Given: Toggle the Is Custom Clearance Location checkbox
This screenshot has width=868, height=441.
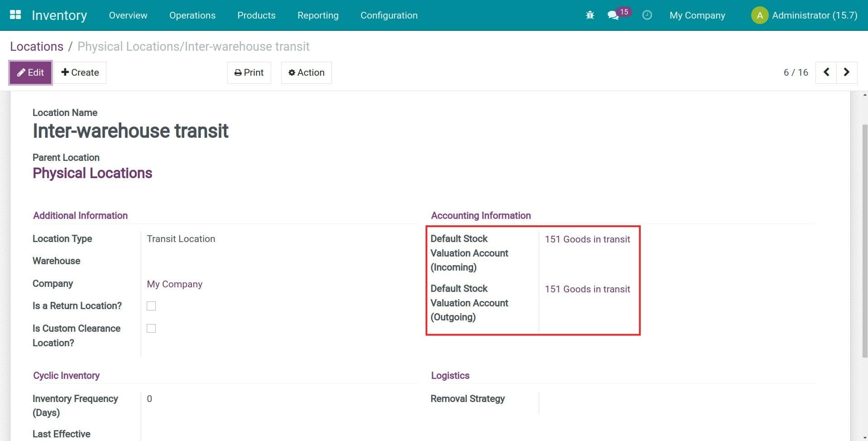Looking at the screenshot, I should pyautogui.click(x=151, y=329).
